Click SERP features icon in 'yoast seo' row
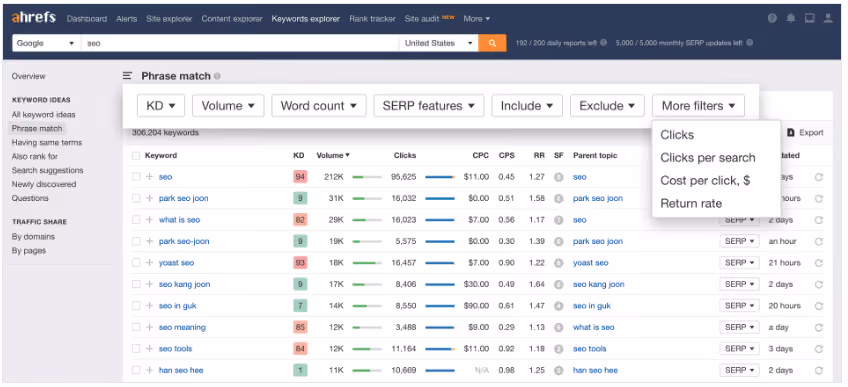The height and width of the screenshot is (387, 848). [559, 263]
